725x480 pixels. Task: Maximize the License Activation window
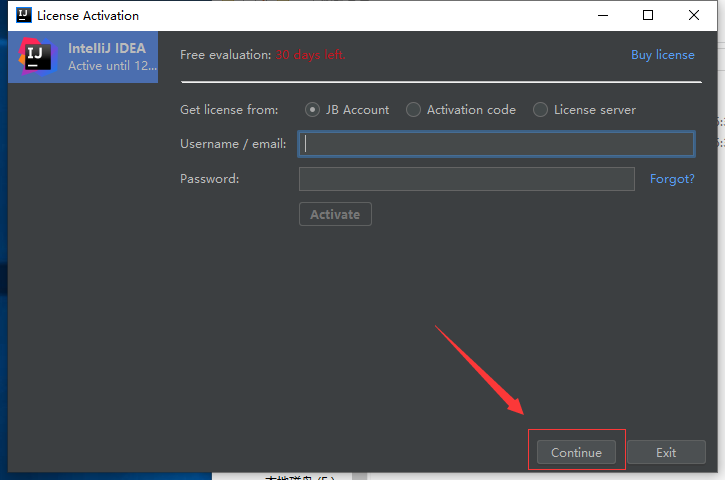coord(648,15)
